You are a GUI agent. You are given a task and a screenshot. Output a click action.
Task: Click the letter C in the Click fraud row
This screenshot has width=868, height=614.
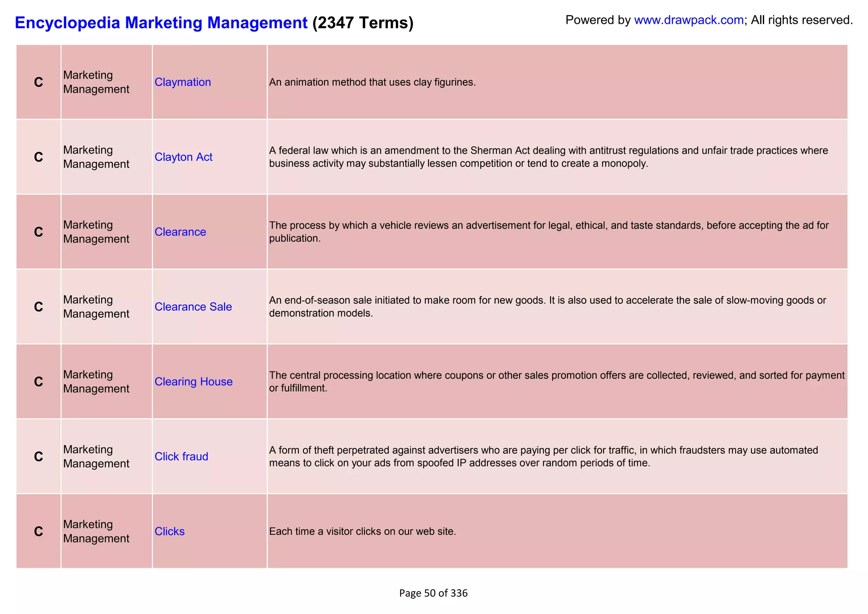pos(39,456)
